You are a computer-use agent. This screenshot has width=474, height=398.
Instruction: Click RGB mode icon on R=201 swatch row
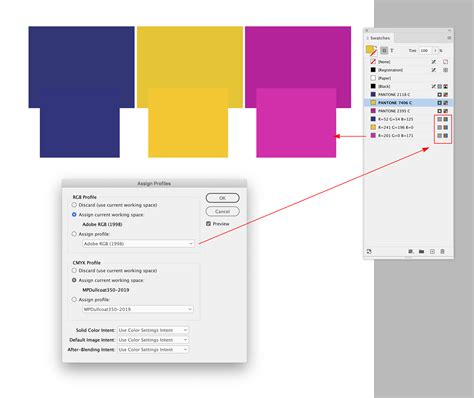446,135
